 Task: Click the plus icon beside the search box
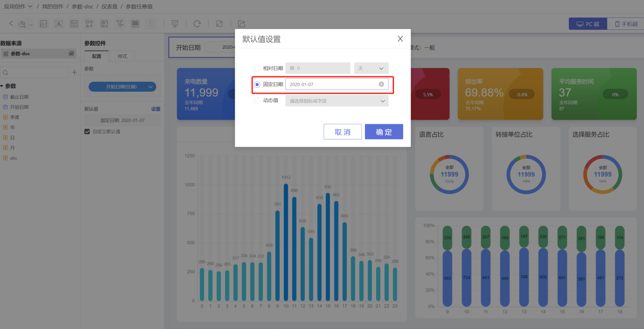75,72
